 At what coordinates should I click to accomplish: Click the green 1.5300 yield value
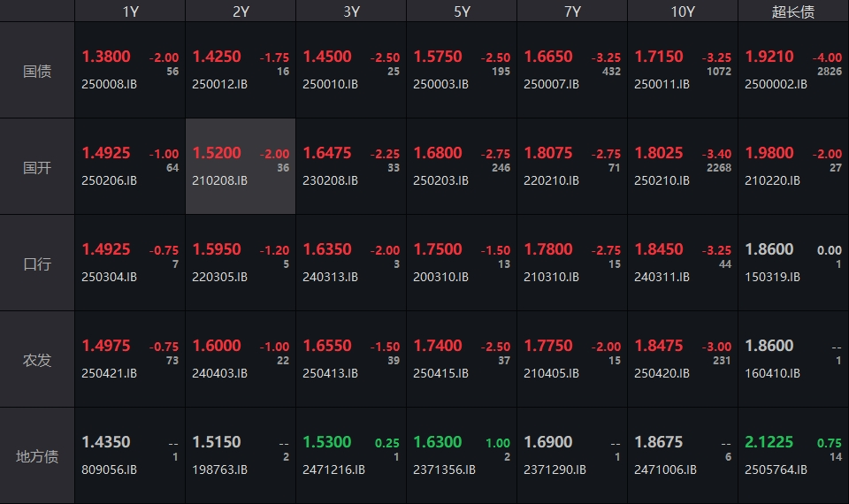(327, 442)
